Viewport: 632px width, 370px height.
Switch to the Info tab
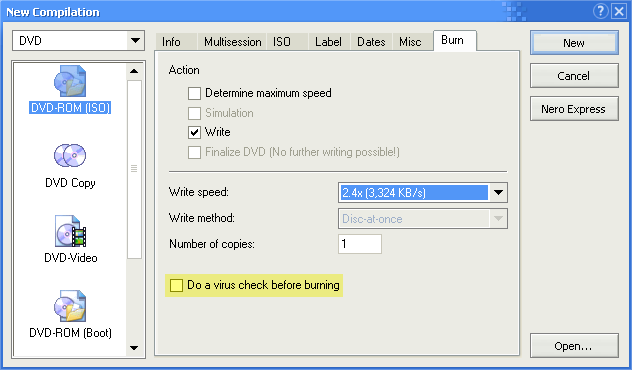point(176,42)
